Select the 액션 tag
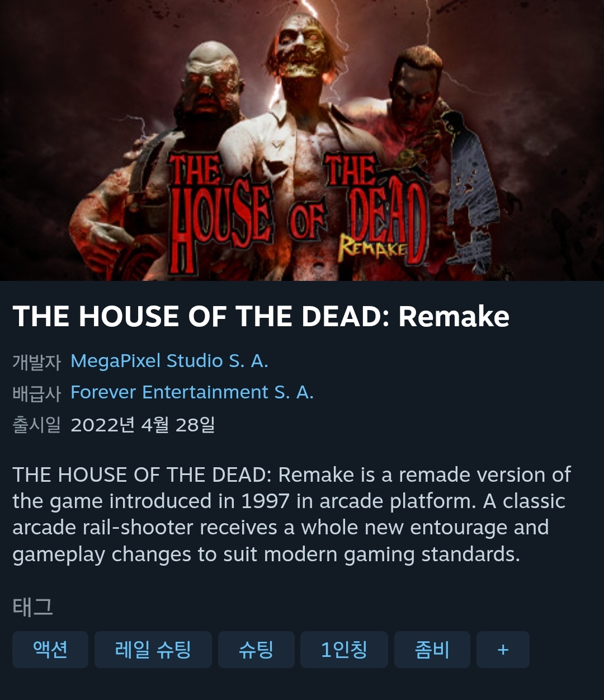The width and height of the screenshot is (604, 700). (50, 650)
